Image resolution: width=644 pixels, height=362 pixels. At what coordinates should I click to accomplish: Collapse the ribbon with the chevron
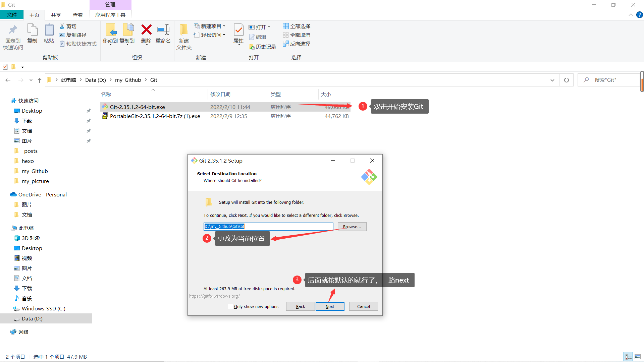click(x=631, y=15)
